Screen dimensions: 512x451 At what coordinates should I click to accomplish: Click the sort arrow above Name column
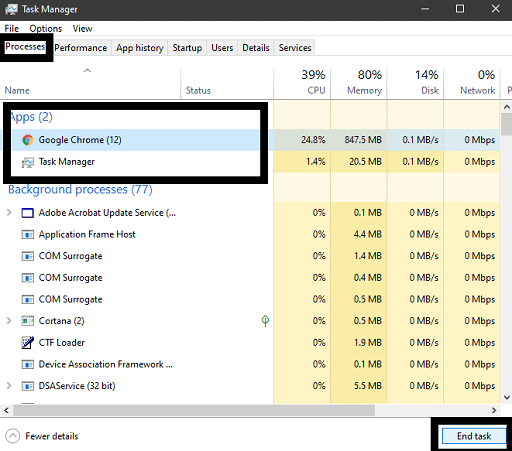(x=87, y=71)
